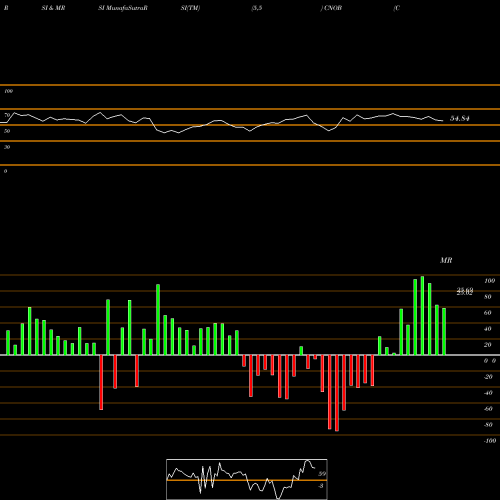The width and height of the screenshot is (500, 500).
Task: Click the MR axis label -100
Action: click(490, 441)
